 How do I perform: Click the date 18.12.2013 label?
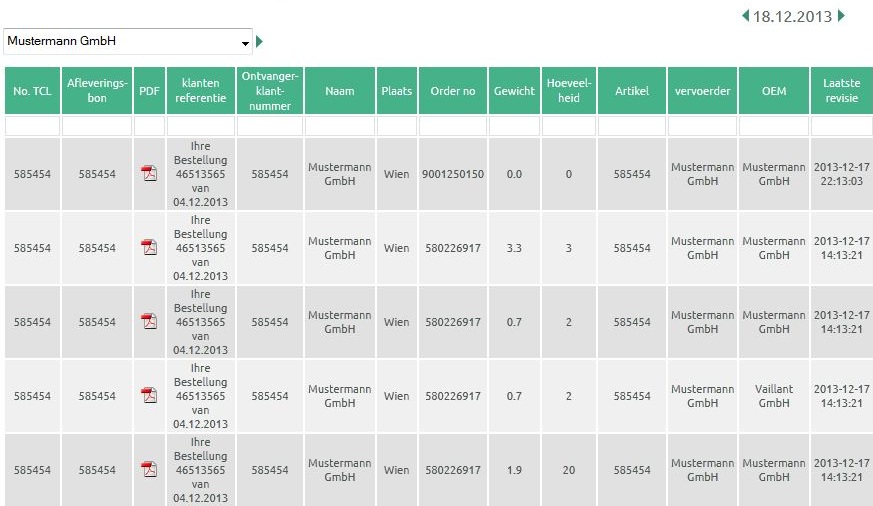(792, 16)
